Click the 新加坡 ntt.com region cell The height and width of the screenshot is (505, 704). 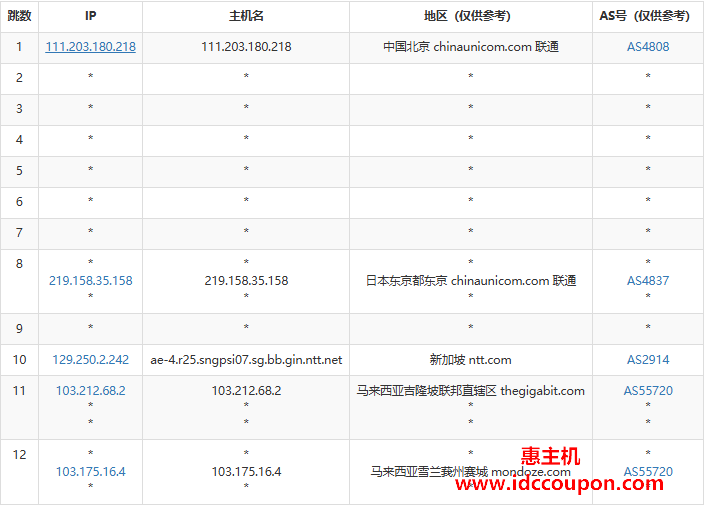tap(470, 359)
